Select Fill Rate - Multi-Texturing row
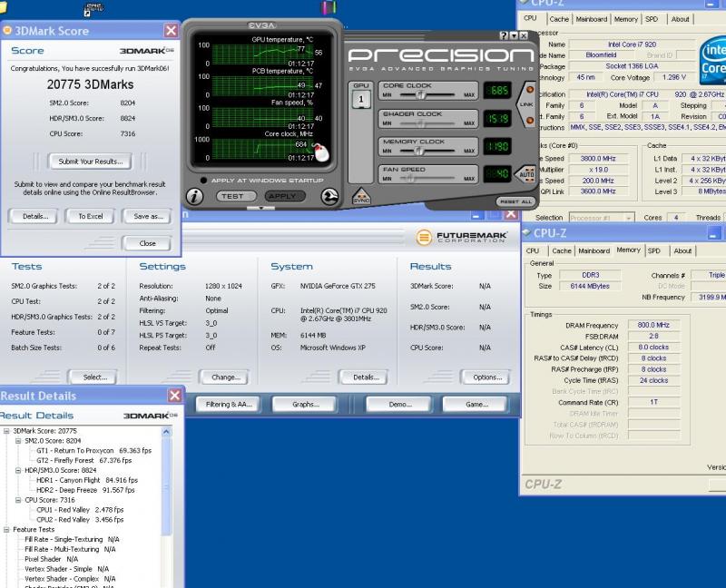Image resolution: width=726 pixels, height=588 pixels. [x=70, y=549]
